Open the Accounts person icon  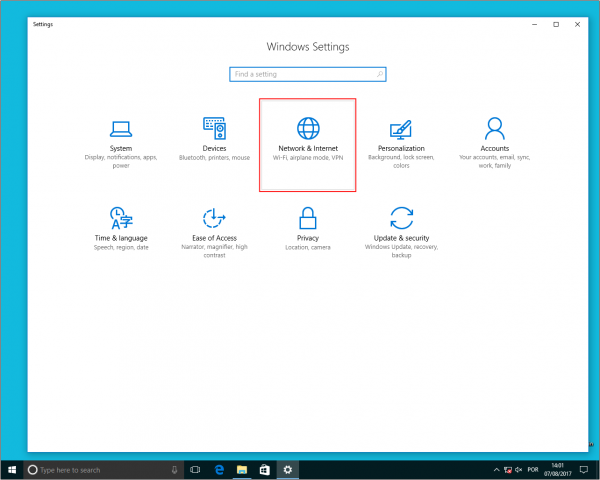coord(494,128)
